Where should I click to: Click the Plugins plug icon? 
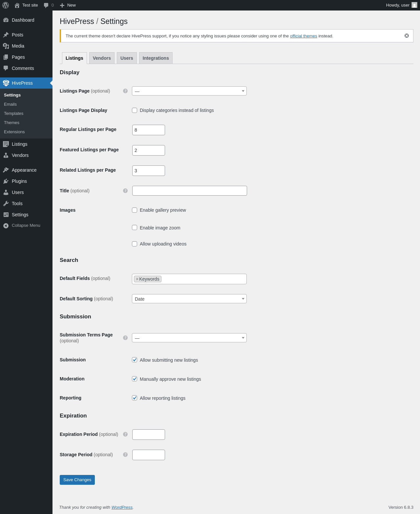coord(6,181)
